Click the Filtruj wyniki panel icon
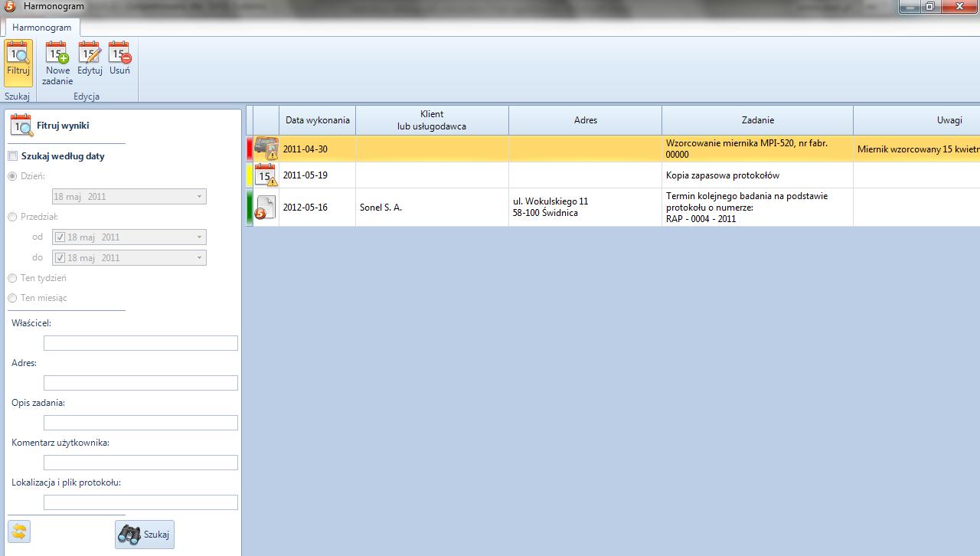Image resolution: width=980 pixels, height=556 pixels. (21, 125)
